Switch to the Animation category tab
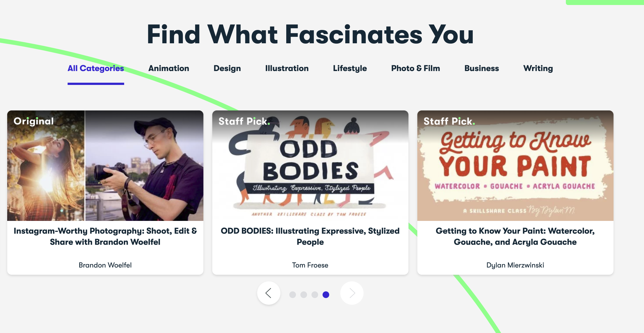This screenshot has width=644, height=333. 169,69
